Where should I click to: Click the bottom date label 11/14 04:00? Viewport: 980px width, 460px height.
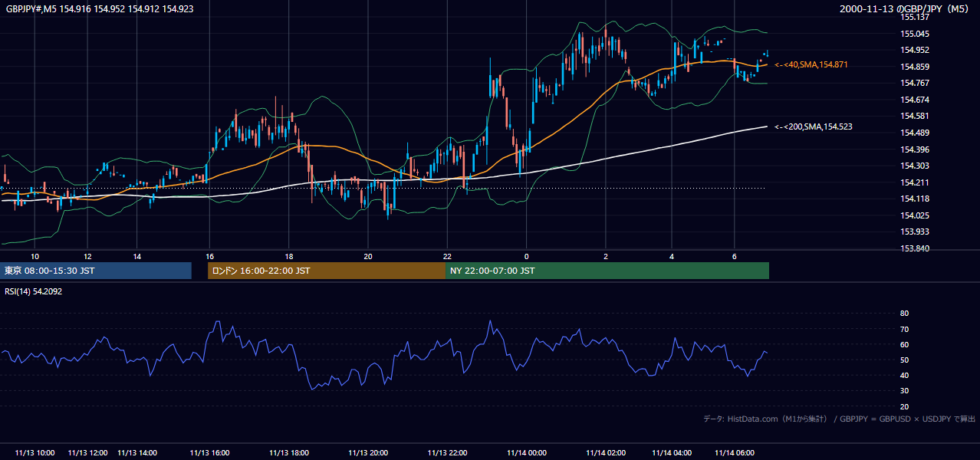672,452
